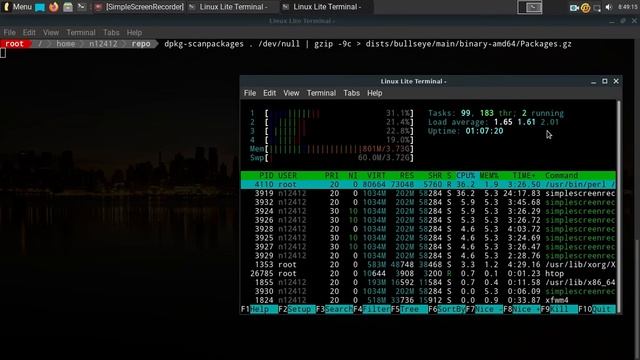Select process row PID 3919 simplescreenrec
Viewport: 640px width, 360px height.
coord(428,193)
